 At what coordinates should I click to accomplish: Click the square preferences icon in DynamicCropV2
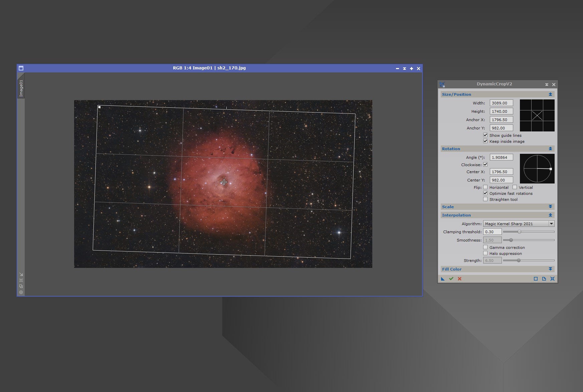coord(536,279)
